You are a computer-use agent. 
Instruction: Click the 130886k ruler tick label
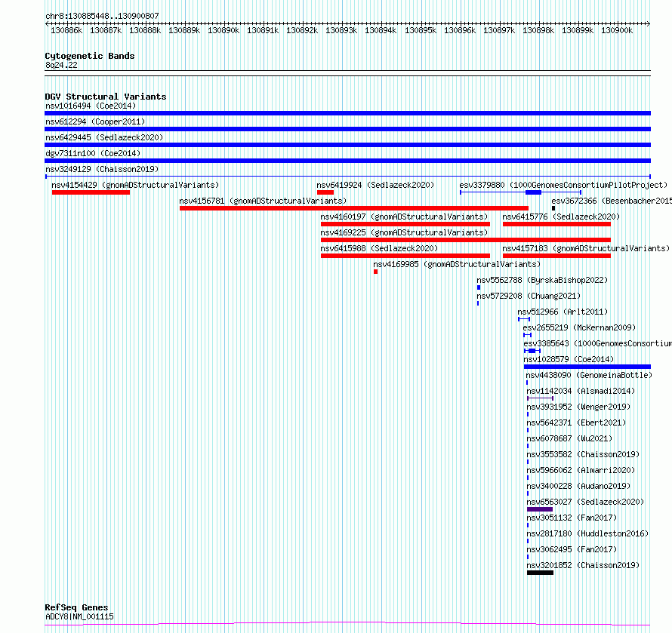pos(66,30)
